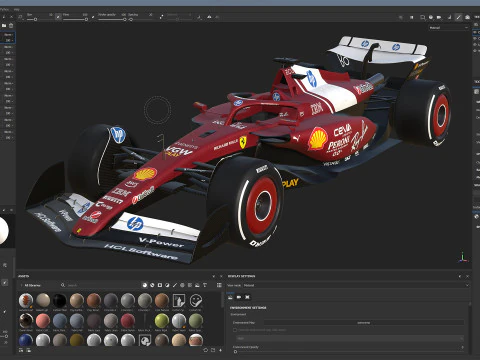Image resolution: width=480 pixels, height=360 pixels.
Task: Click the Assets panel vertical scrollbar
Action: tap(223, 300)
